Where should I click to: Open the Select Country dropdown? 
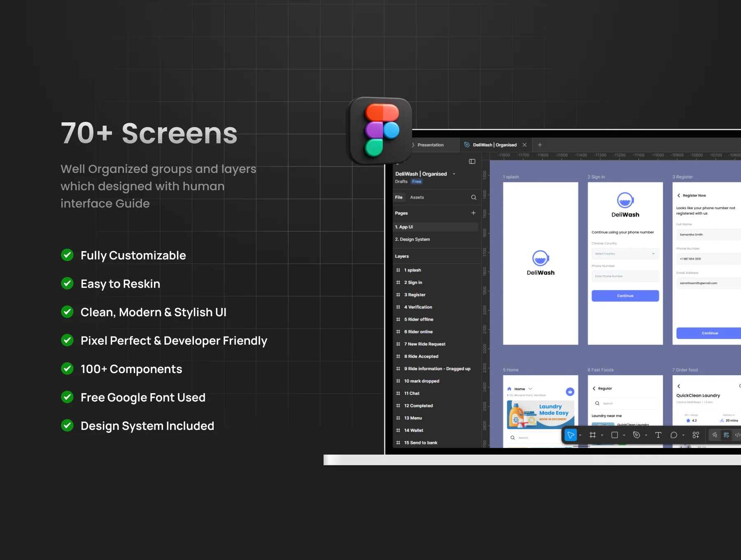coord(625,254)
